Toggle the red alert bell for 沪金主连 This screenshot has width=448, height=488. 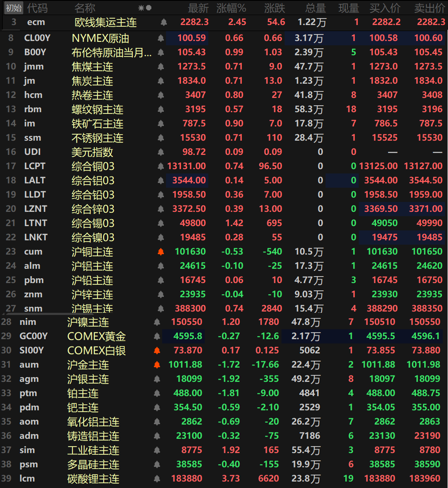157,365
